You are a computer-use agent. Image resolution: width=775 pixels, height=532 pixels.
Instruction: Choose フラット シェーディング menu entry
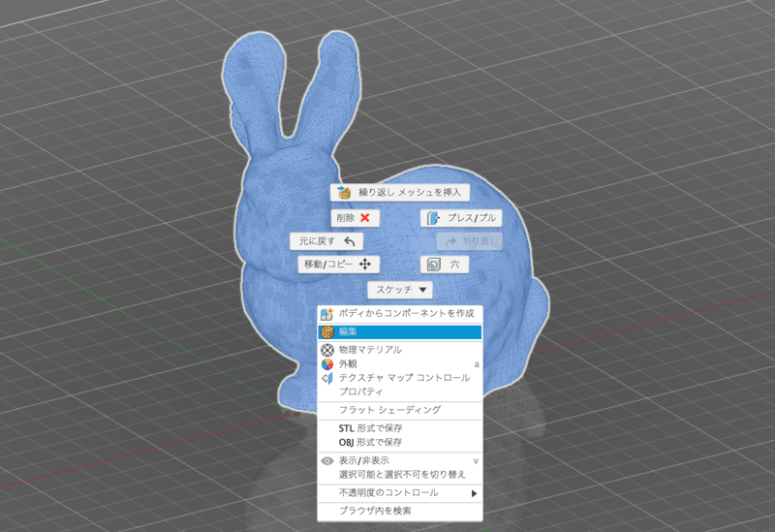[400, 410]
